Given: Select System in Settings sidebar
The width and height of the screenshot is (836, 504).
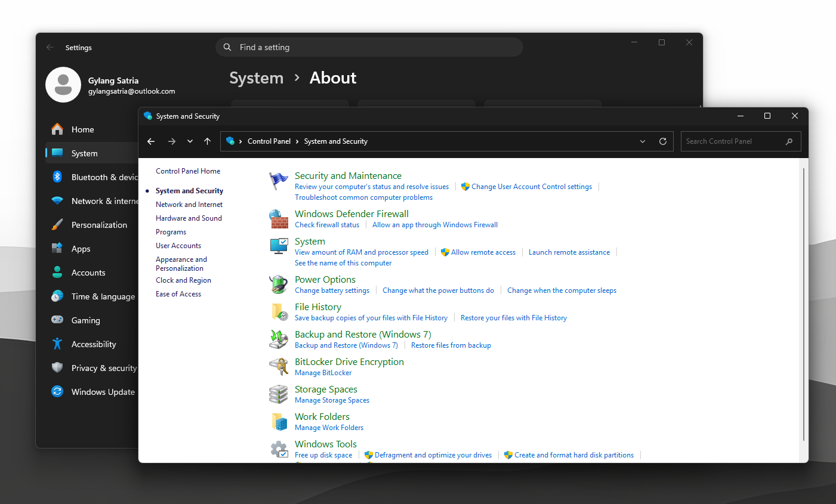Looking at the screenshot, I should coord(92,153).
